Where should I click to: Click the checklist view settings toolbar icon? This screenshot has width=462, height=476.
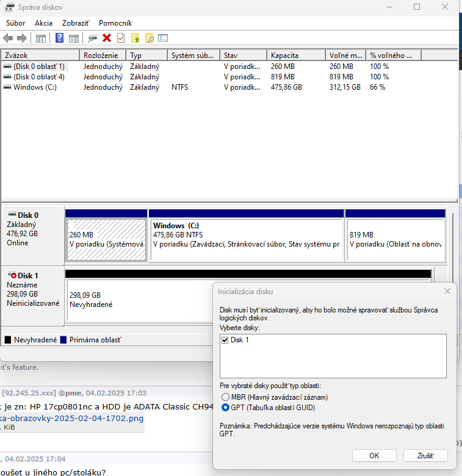click(163, 38)
